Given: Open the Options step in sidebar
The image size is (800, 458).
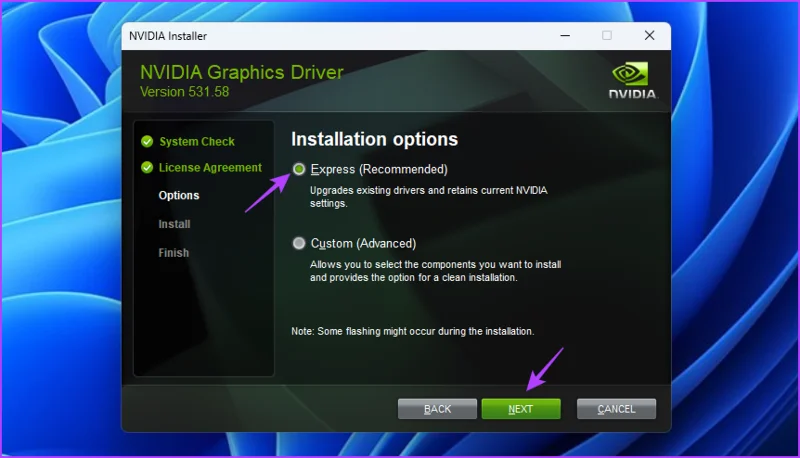Looking at the screenshot, I should [179, 195].
